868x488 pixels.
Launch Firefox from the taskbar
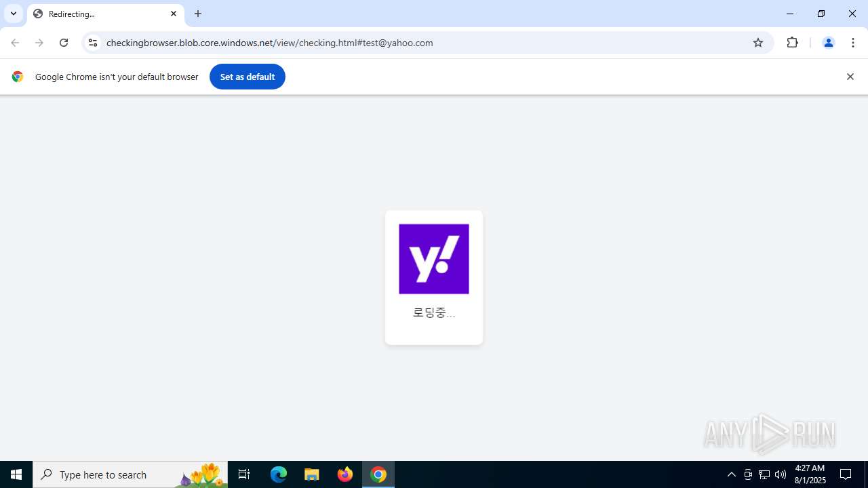click(x=345, y=474)
